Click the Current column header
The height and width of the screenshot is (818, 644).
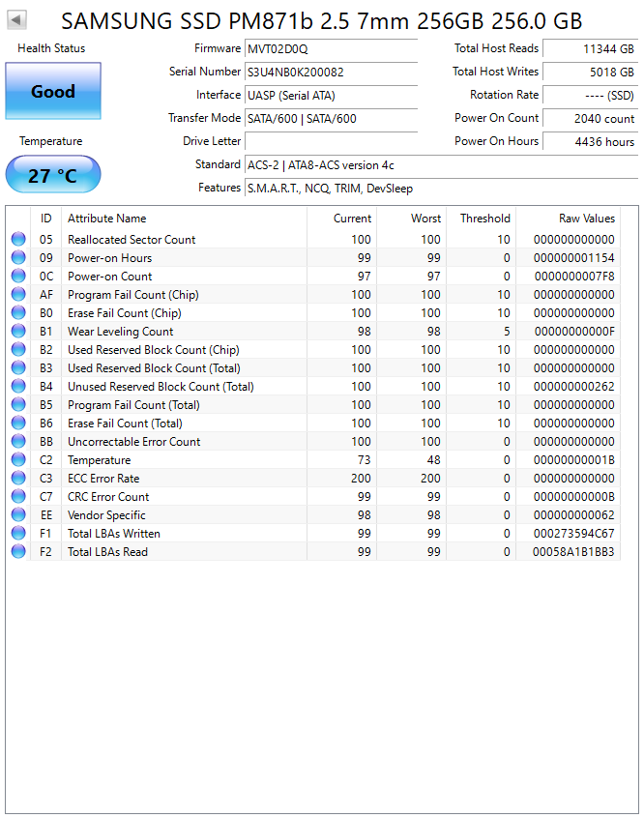tap(342, 219)
